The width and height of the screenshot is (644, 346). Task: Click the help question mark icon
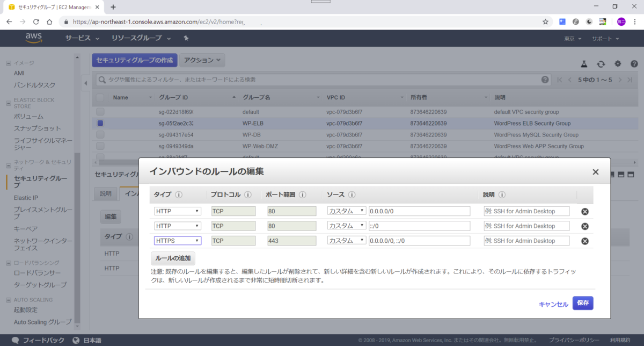click(x=634, y=64)
